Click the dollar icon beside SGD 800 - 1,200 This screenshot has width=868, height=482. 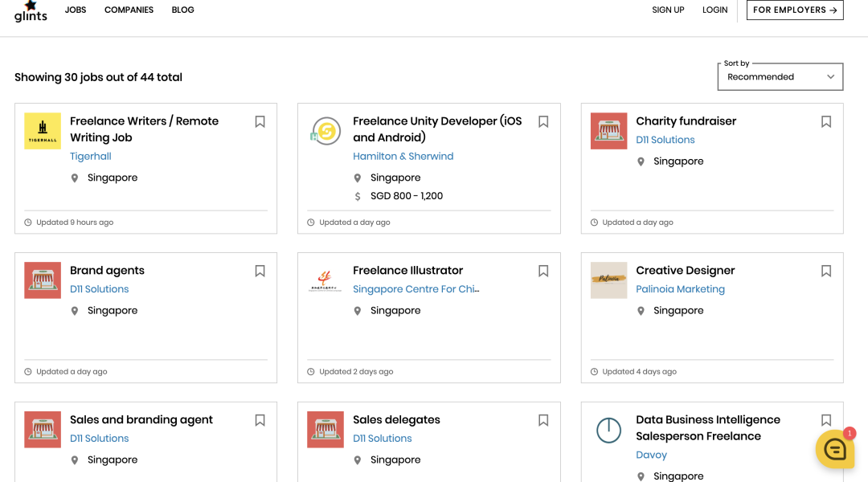pos(358,197)
